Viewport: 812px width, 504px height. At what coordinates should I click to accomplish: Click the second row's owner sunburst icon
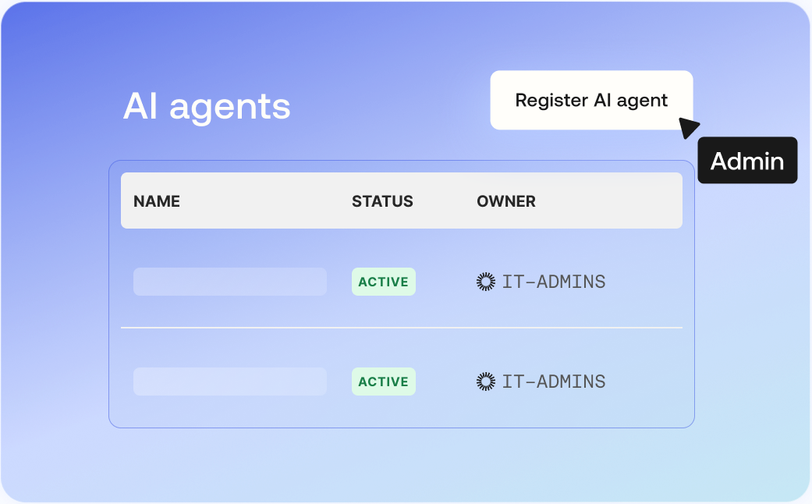[486, 382]
